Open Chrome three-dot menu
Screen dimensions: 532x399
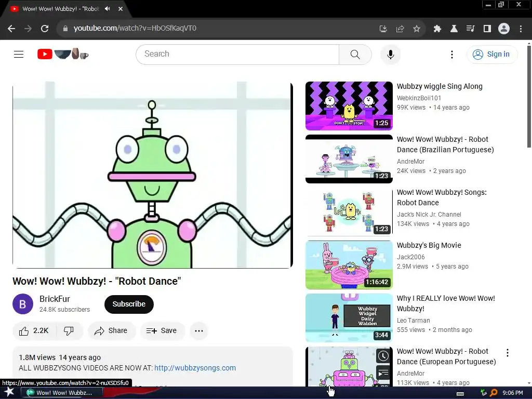tap(521, 29)
